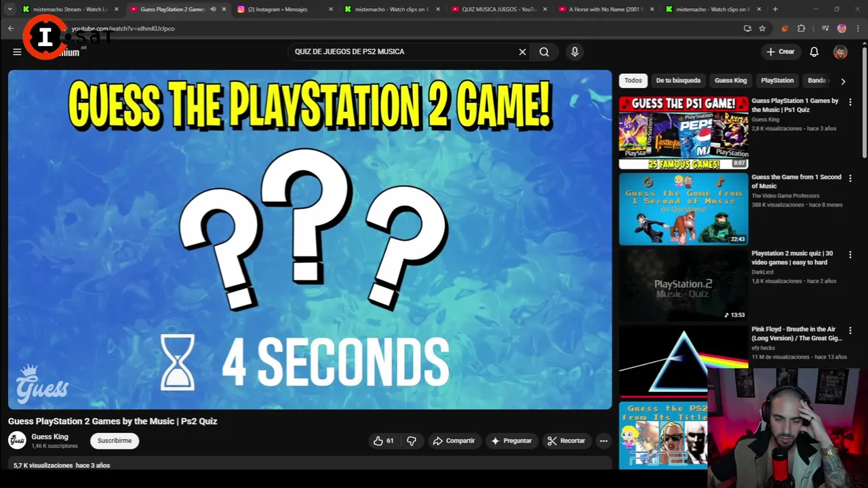Share the video with Compartir

tap(454, 441)
